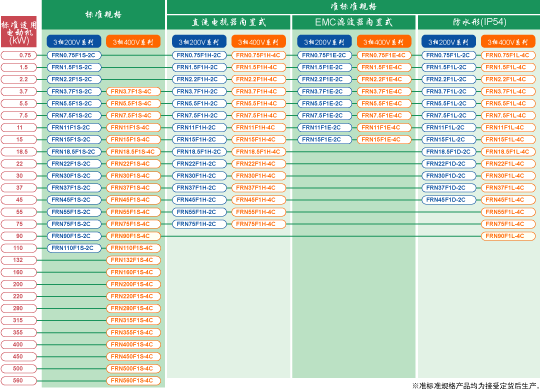Select the 直流电抗器内置式 column header

tap(229, 22)
